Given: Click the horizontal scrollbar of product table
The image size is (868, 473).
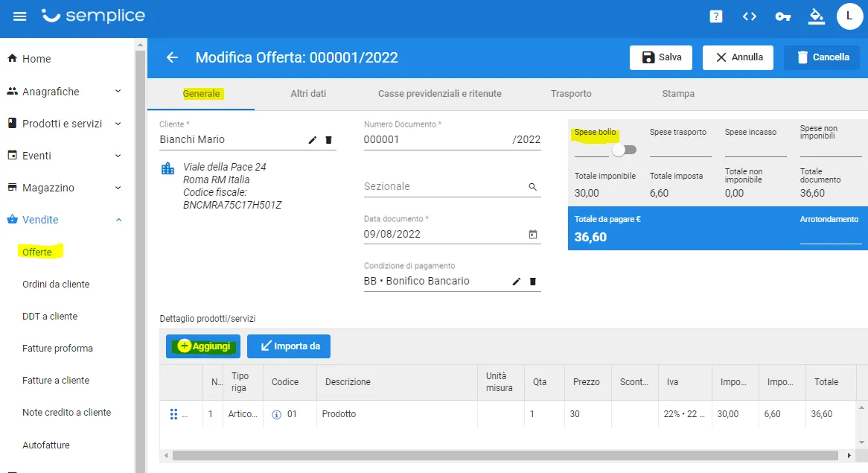Looking at the screenshot, I should coord(505,455).
